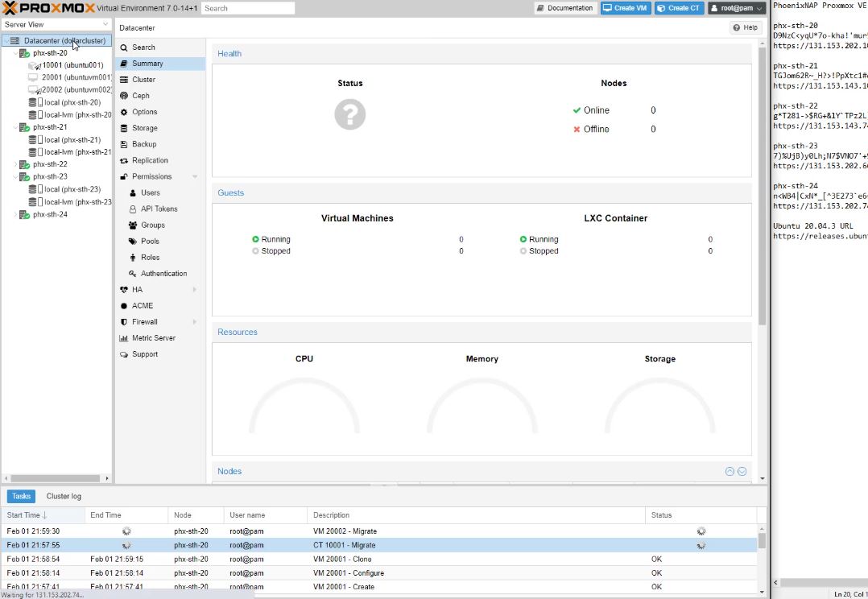Click the Metric Server chart icon
Image resolution: width=868 pixels, height=599 pixels.
(124, 338)
